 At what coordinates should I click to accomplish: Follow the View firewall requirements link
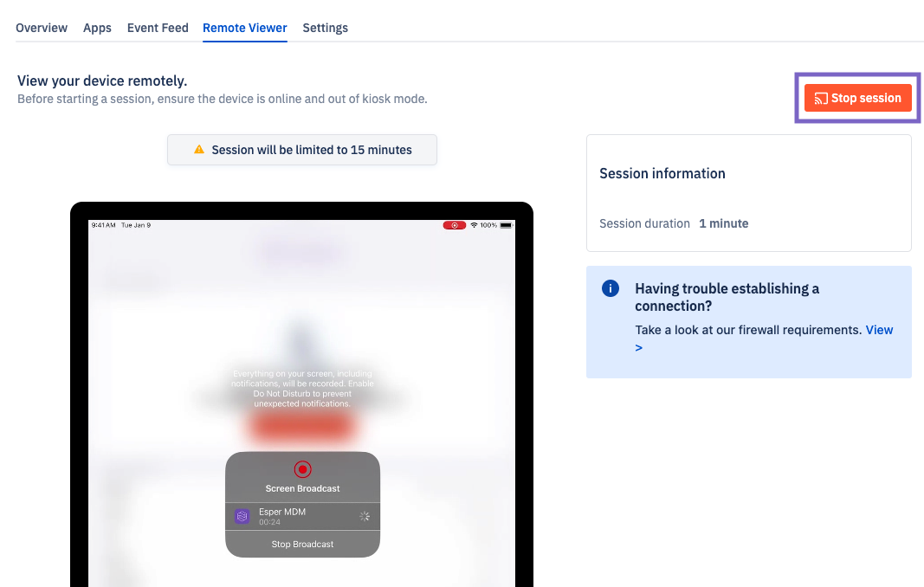point(879,330)
